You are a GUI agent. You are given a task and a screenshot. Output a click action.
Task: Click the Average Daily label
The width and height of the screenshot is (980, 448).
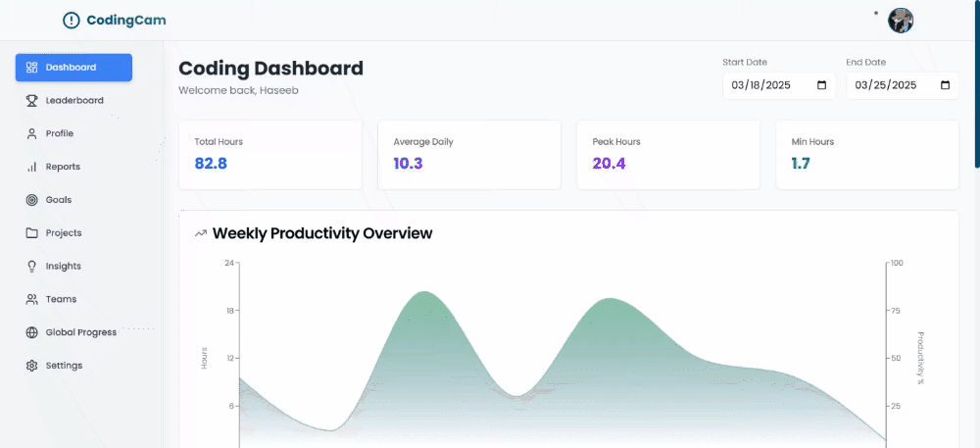(x=423, y=142)
